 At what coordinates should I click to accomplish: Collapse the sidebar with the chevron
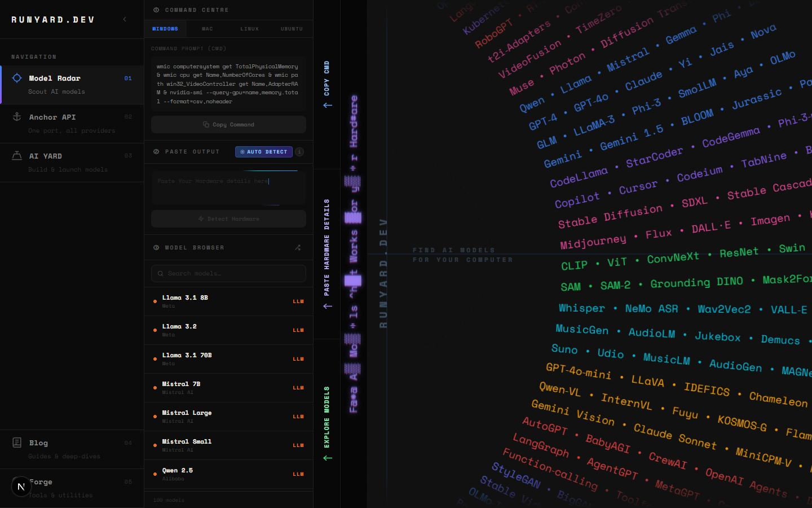[x=125, y=19]
